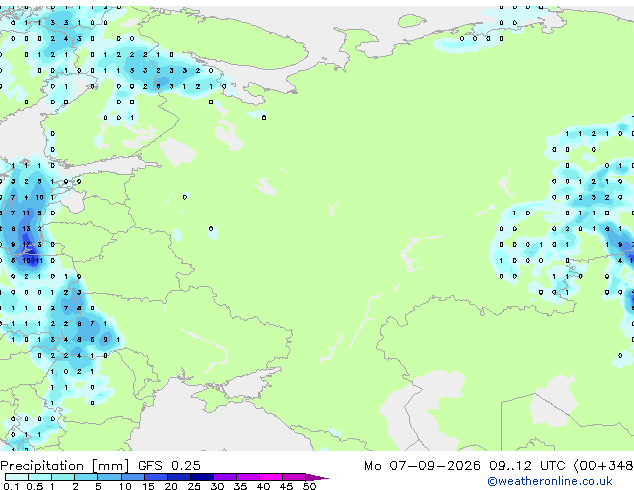Viewport: 634px width, 490px height.
Task: Select the '45' legend scale label
Action: pos(286,486)
